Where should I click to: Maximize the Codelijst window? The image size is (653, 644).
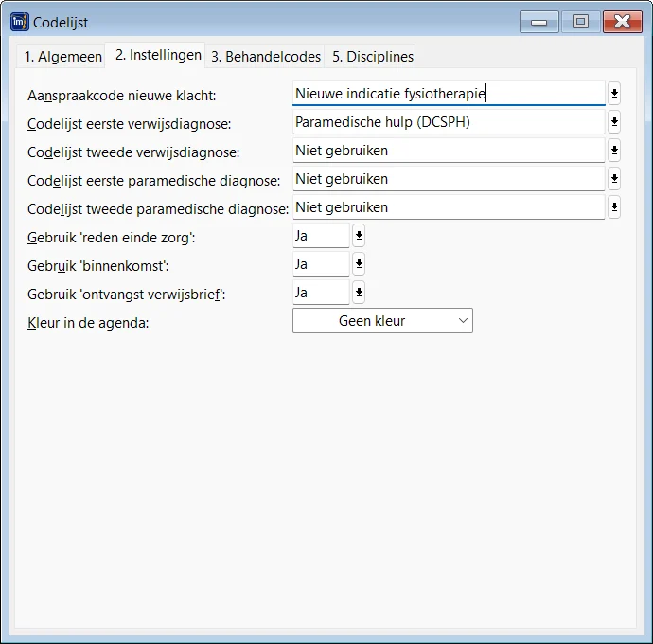pos(580,22)
